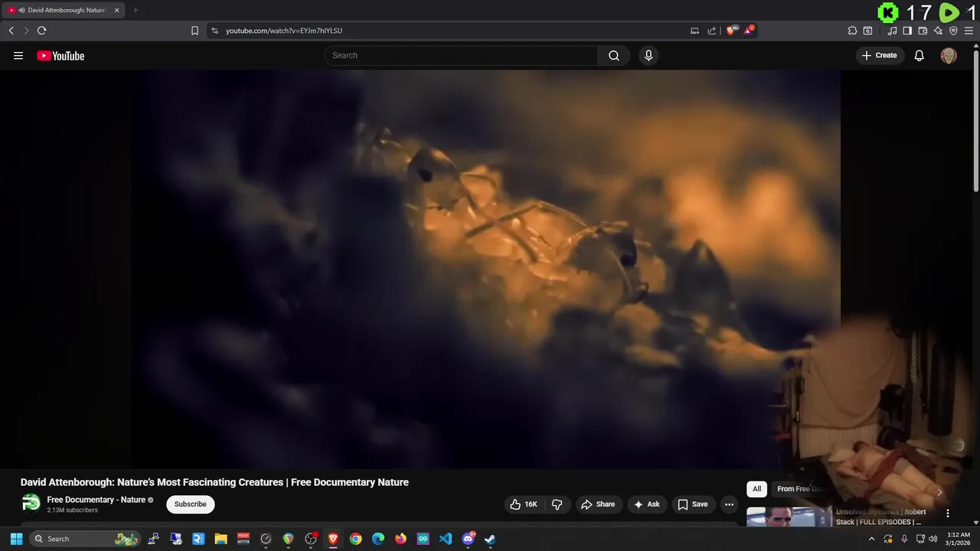Reload the current page
Viewport: 980px width, 551px height.
[x=41, y=31]
